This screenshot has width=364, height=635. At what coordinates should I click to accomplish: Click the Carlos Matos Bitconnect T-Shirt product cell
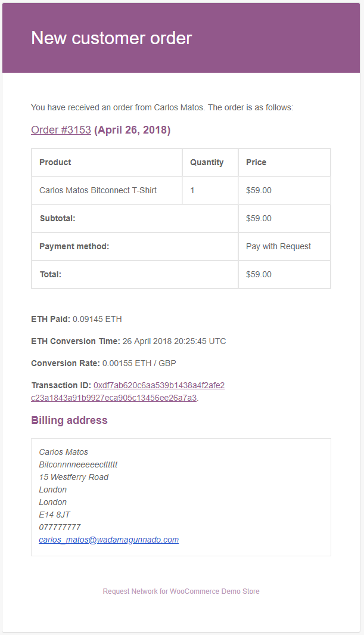click(107, 190)
